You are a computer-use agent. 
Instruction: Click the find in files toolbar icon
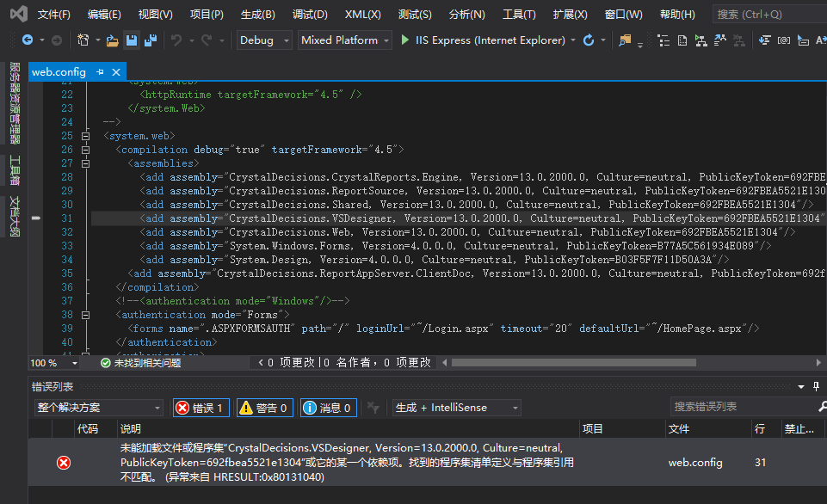point(625,40)
